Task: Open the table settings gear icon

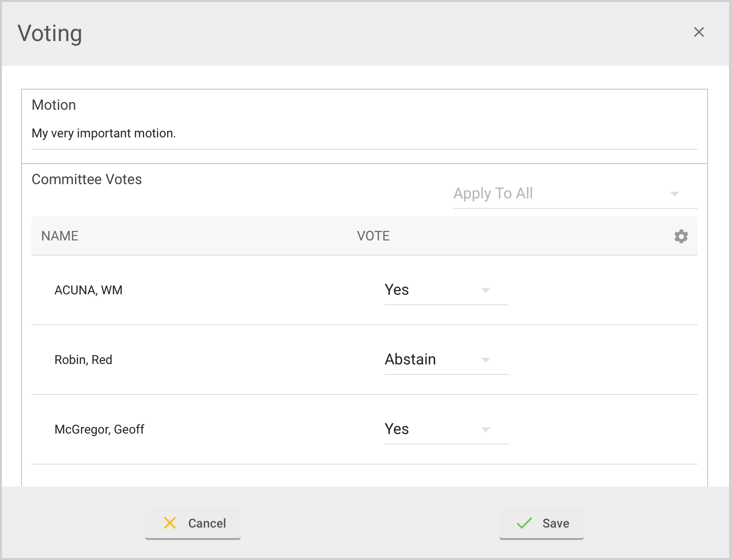Action: coord(681,236)
